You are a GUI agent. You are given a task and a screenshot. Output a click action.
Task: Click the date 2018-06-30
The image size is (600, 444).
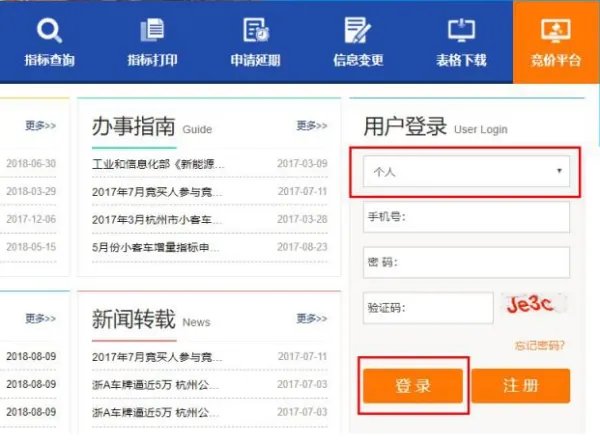pos(31,163)
